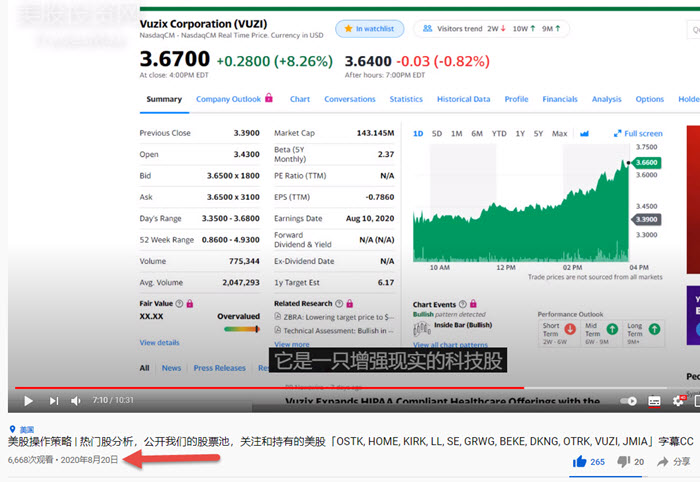
Task: Select the 6M chart range
Action: coord(477,133)
